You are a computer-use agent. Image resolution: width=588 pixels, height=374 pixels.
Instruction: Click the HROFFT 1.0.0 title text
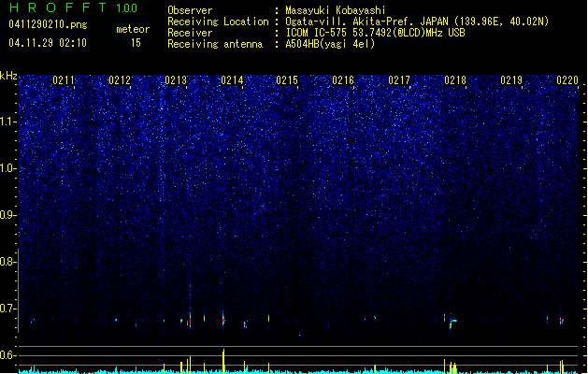coord(74,7)
